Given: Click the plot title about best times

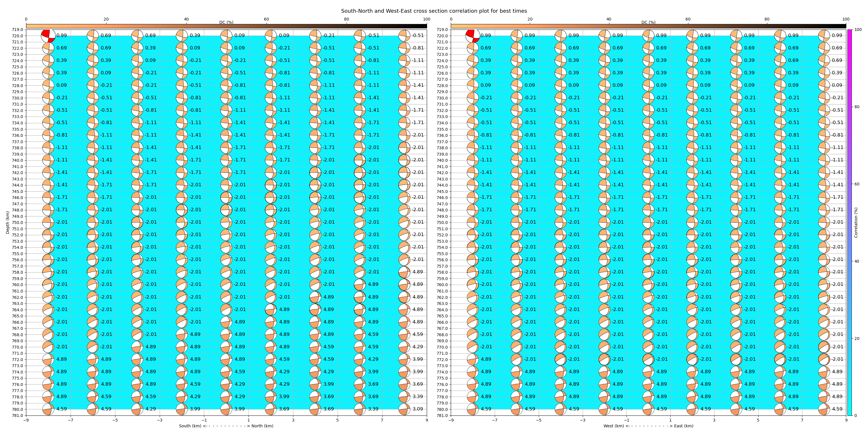Looking at the screenshot, I should (434, 11).
